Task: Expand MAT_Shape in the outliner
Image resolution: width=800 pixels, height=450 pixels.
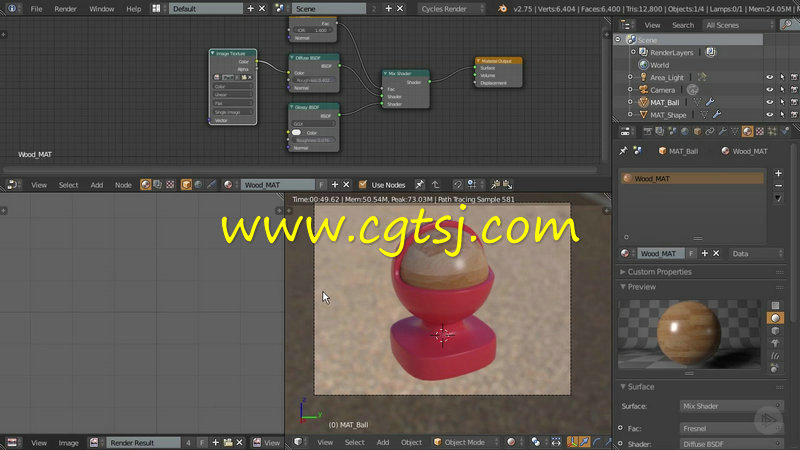Action: pyautogui.click(x=630, y=115)
